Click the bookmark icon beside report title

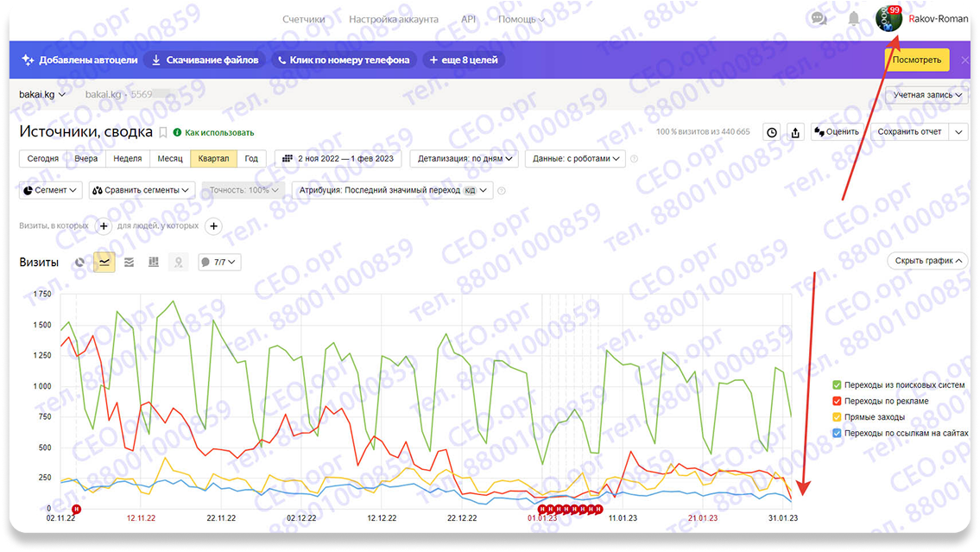click(x=161, y=132)
